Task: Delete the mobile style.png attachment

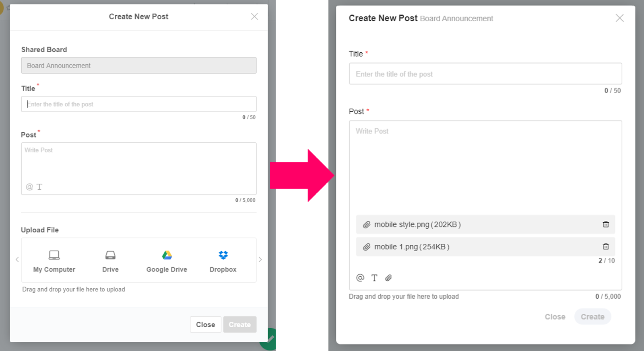Action: pos(606,224)
